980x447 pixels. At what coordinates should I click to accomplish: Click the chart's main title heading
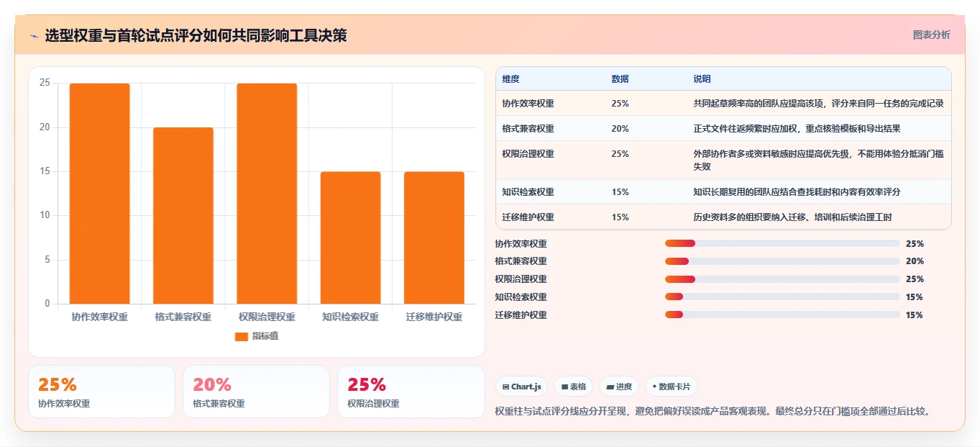click(x=196, y=36)
